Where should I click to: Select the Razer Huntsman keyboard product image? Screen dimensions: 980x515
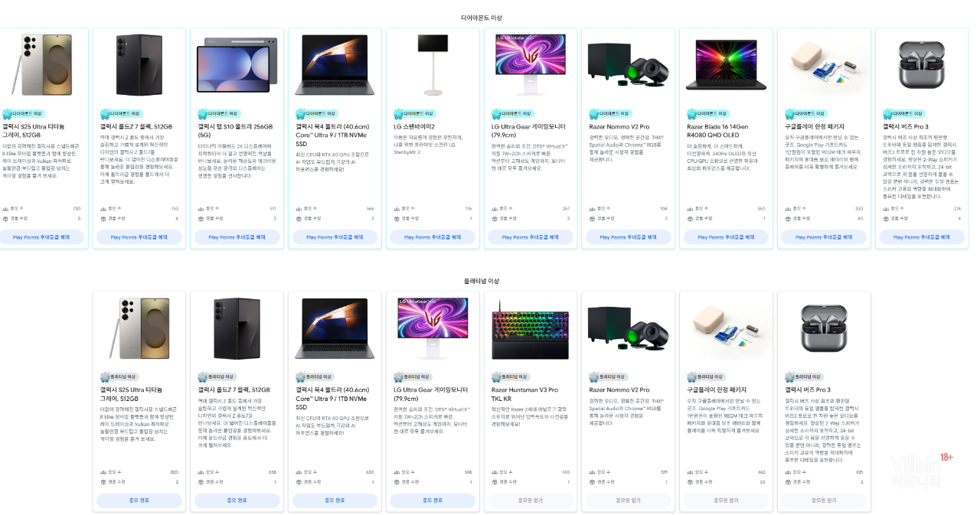[x=530, y=328]
